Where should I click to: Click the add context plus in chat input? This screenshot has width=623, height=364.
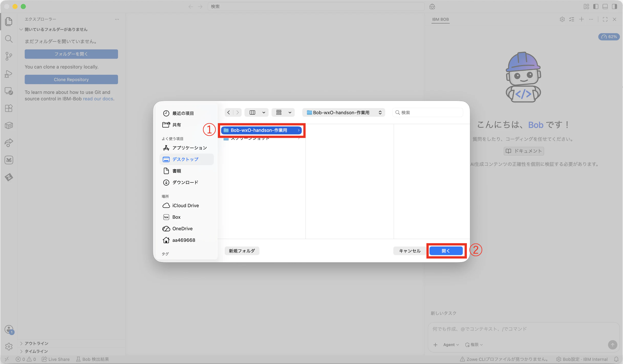435,345
